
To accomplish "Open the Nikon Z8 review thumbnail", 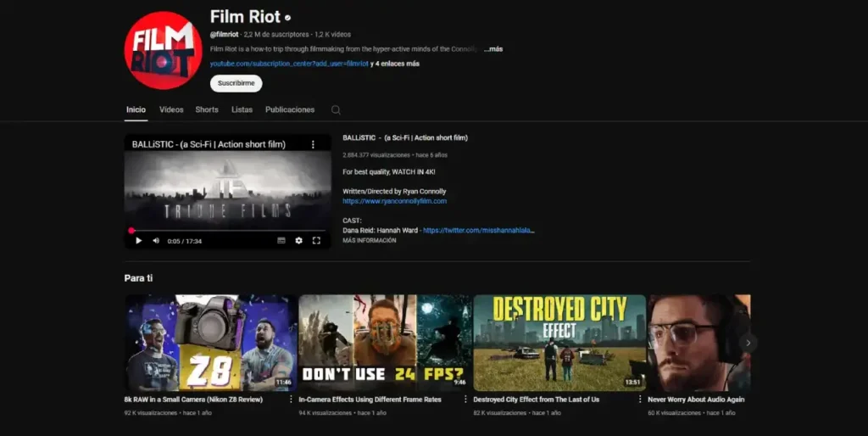I will 210,343.
